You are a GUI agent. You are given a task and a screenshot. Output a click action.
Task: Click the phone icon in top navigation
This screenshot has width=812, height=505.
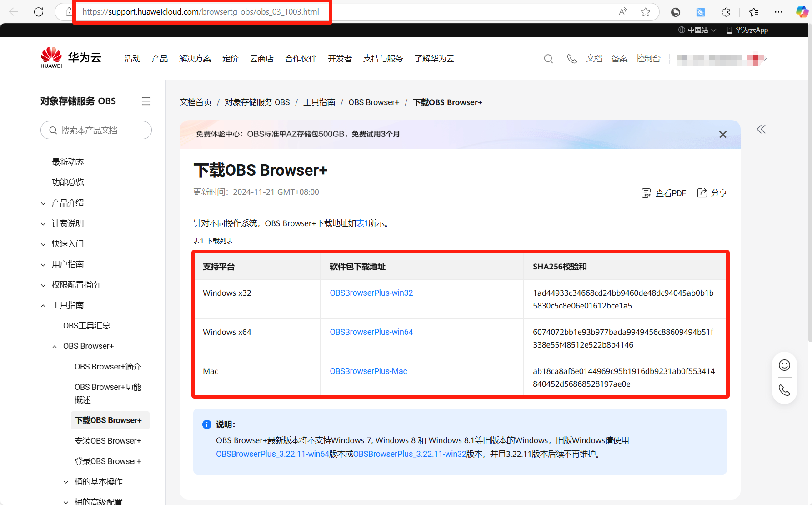click(x=572, y=59)
